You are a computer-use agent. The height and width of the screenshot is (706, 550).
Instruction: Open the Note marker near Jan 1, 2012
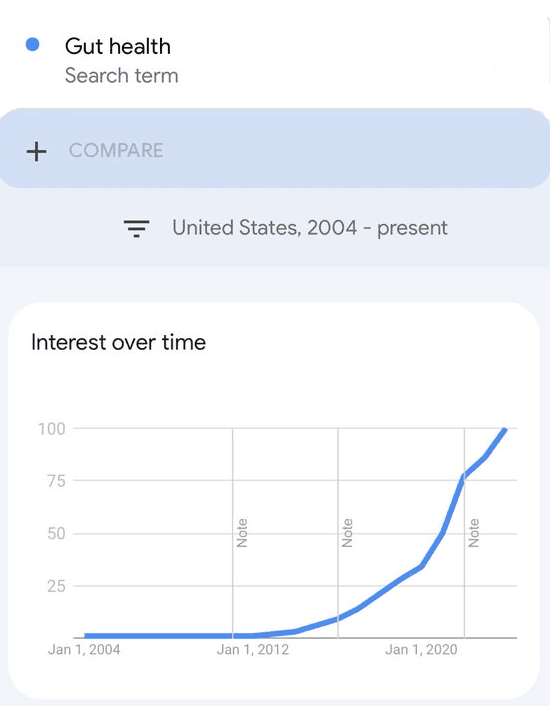tap(242, 533)
